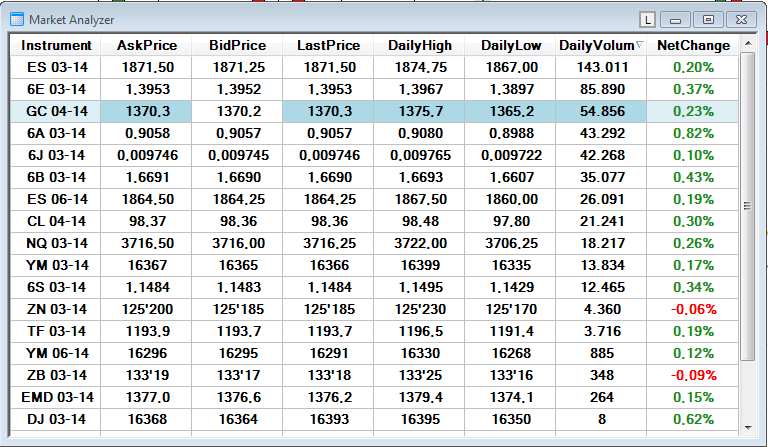Click 6B 03-14 daily low 1.6607
Screen dimensions: 768x447
coord(511,177)
